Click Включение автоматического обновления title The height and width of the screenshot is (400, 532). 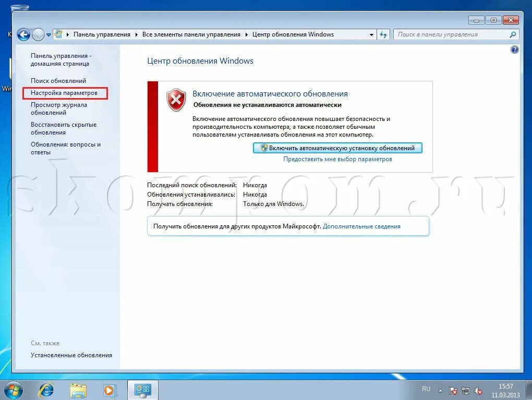pyautogui.click(x=270, y=94)
